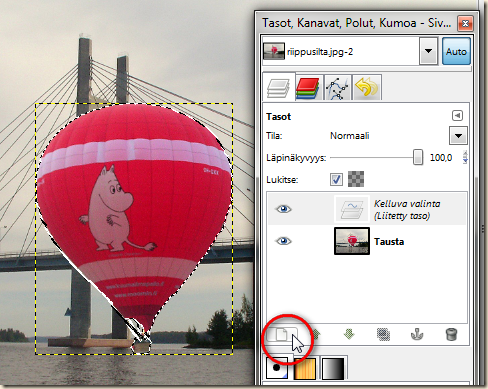Image resolution: width=488 pixels, height=389 pixels.
Task: Click the lower layer green arrow icon
Action: 349,334
